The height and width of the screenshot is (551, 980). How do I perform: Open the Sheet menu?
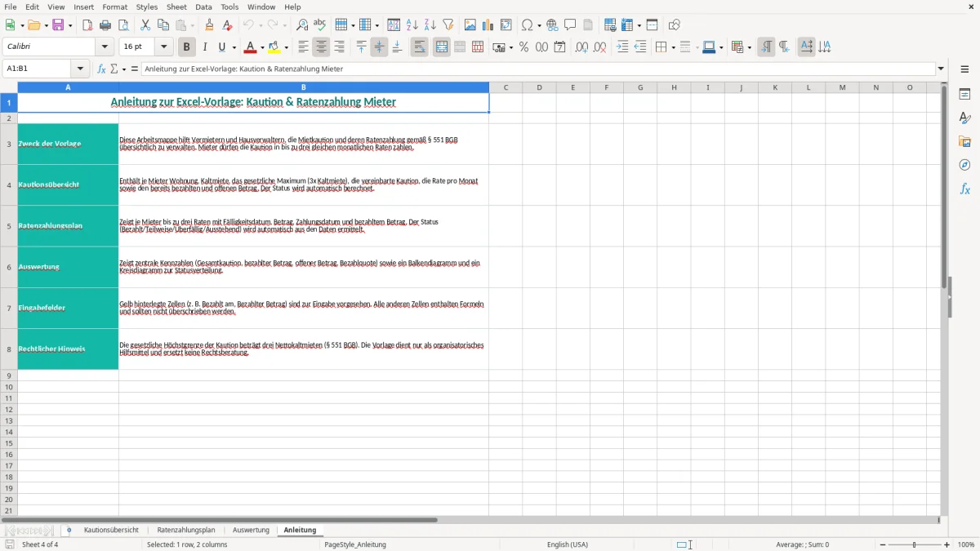177,7
